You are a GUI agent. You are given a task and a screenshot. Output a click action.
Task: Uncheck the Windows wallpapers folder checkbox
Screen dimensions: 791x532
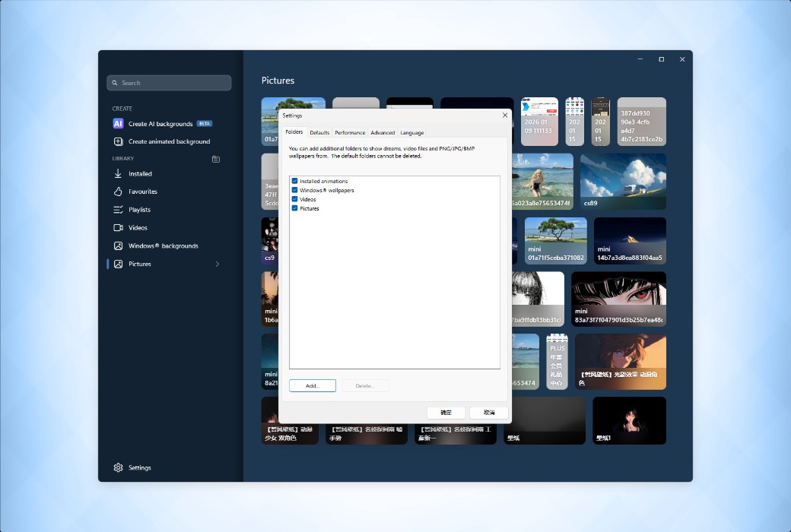click(x=294, y=190)
